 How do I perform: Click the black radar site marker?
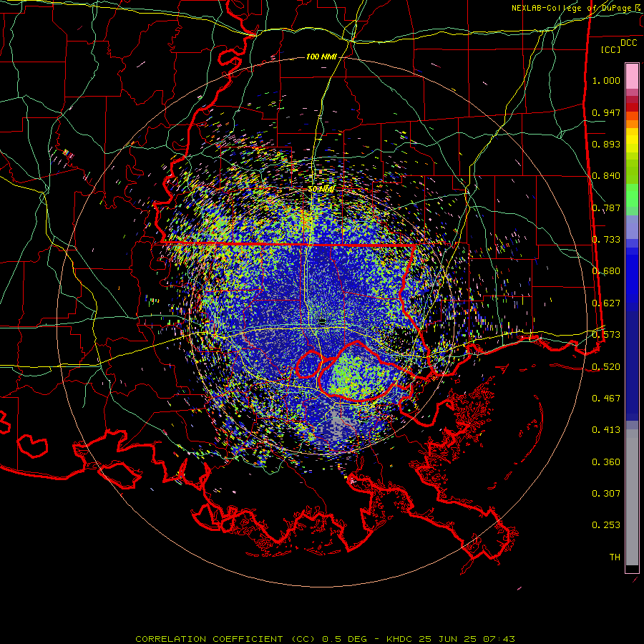[322, 321]
